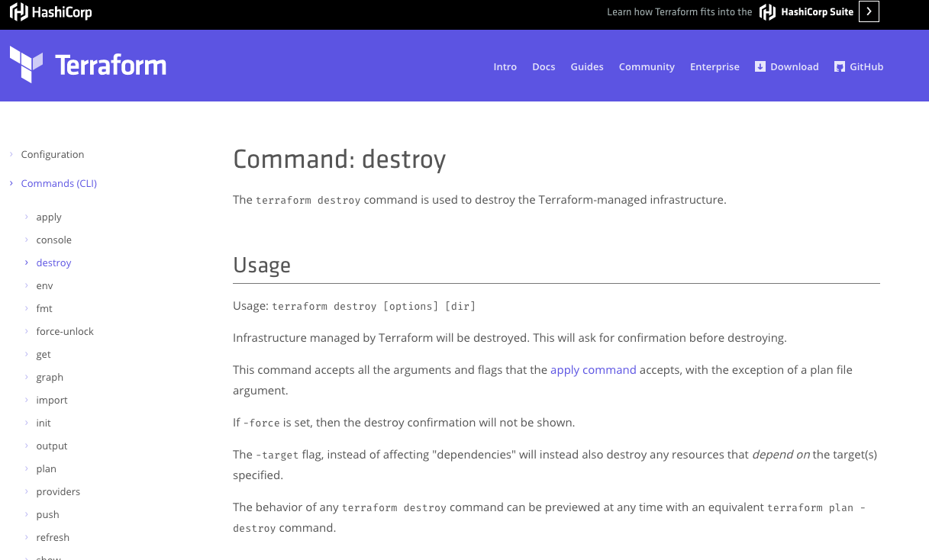Image resolution: width=929 pixels, height=560 pixels.
Task: Select the Enterprise navigation link
Action: pyautogui.click(x=714, y=66)
